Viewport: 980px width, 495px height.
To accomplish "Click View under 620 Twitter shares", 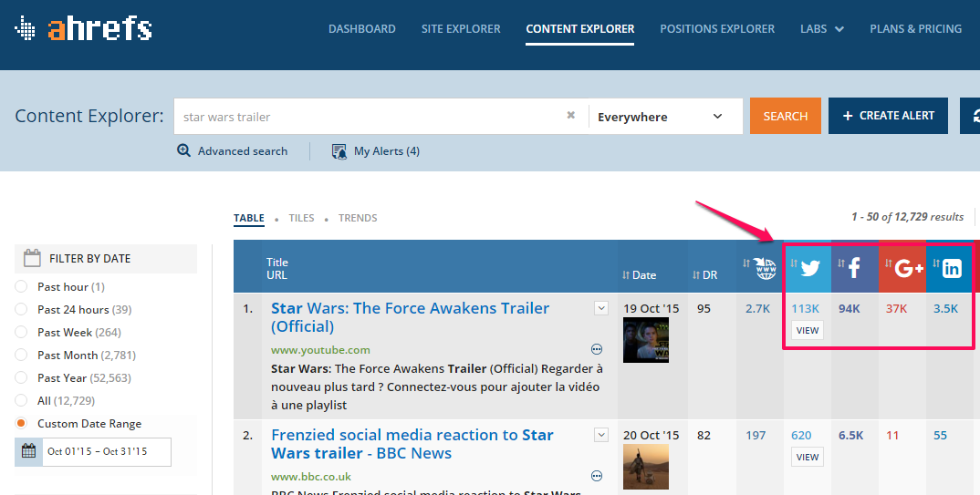I will point(808,457).
